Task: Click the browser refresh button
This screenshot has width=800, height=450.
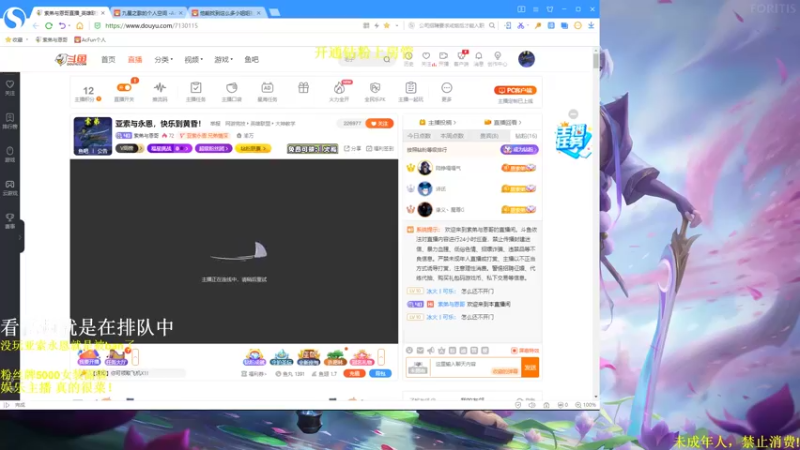Action: pyautogui.click(x=49, y=26)
